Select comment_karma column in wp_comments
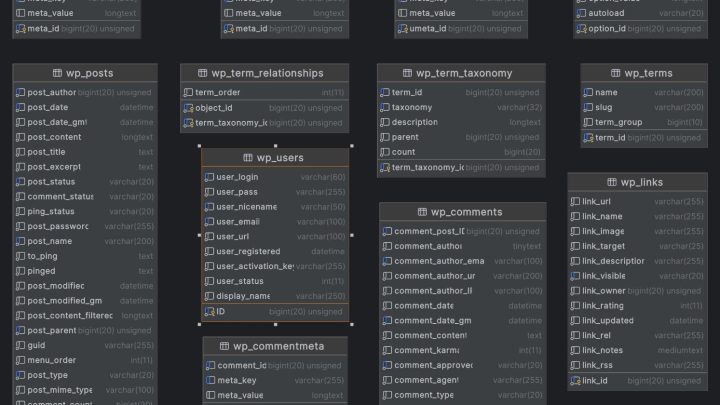720x405 pixels. pos(463,350)
